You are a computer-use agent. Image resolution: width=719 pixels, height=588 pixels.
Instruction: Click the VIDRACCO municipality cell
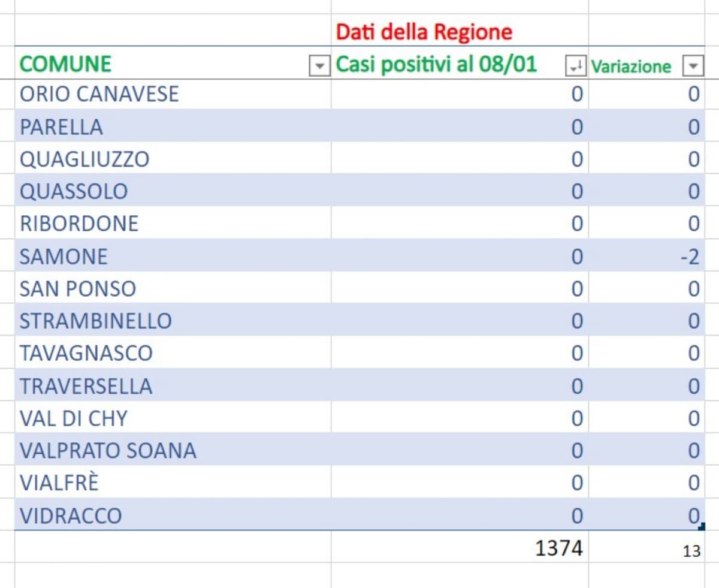71,515
